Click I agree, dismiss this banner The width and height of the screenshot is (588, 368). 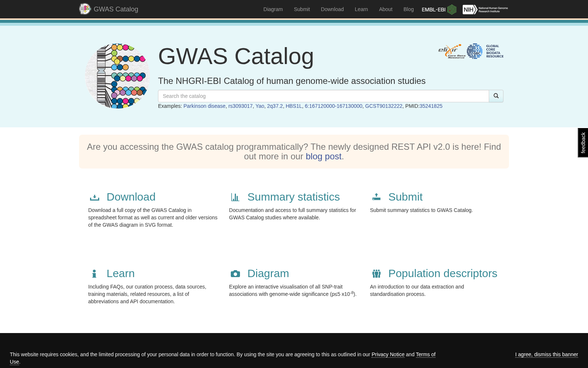point(546,354)
